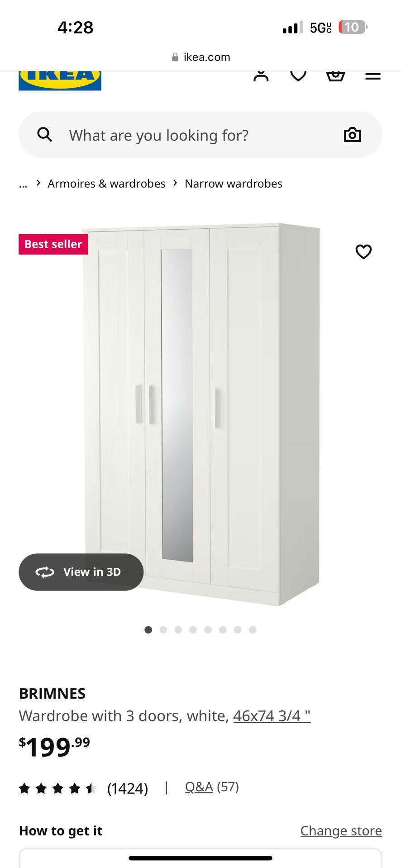
Task: Open the favorites heart in header
Action: (298, 76)
